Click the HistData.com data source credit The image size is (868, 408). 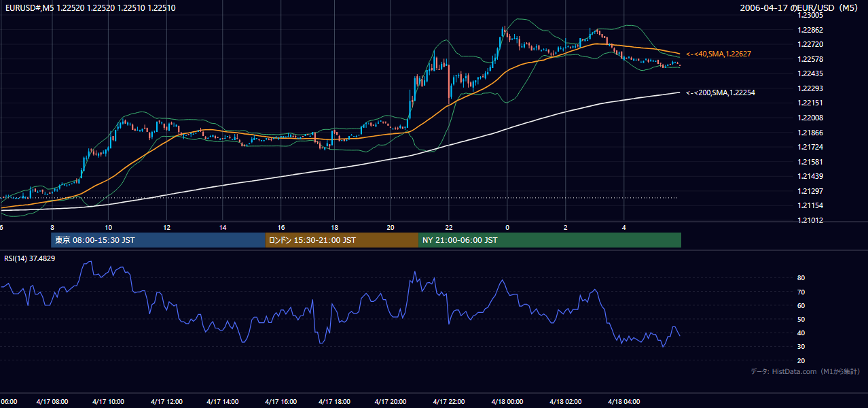(806, 372)
